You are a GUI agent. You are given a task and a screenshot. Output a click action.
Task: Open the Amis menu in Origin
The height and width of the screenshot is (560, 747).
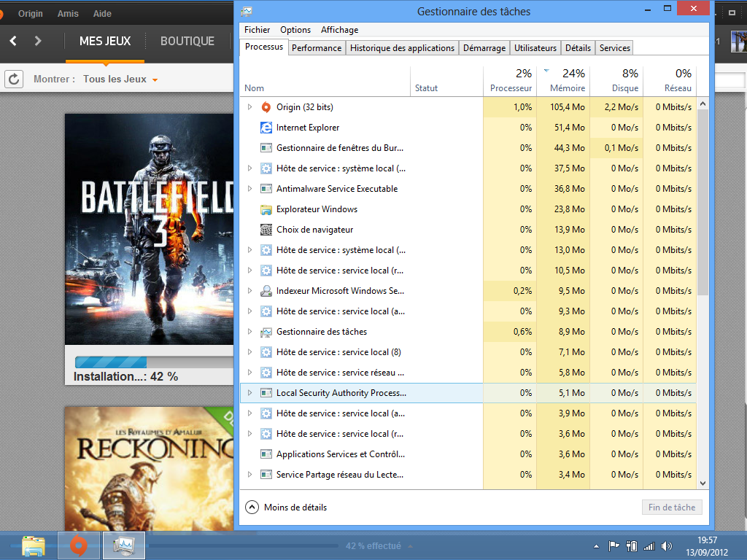tap(68, 14)
